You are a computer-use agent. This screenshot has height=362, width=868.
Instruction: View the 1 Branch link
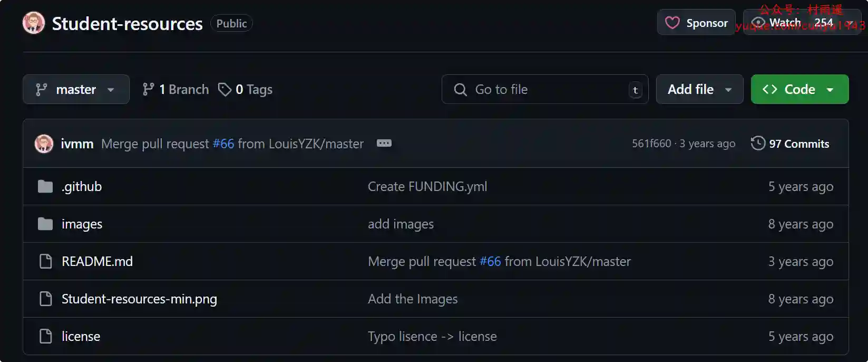click(176, 90)
